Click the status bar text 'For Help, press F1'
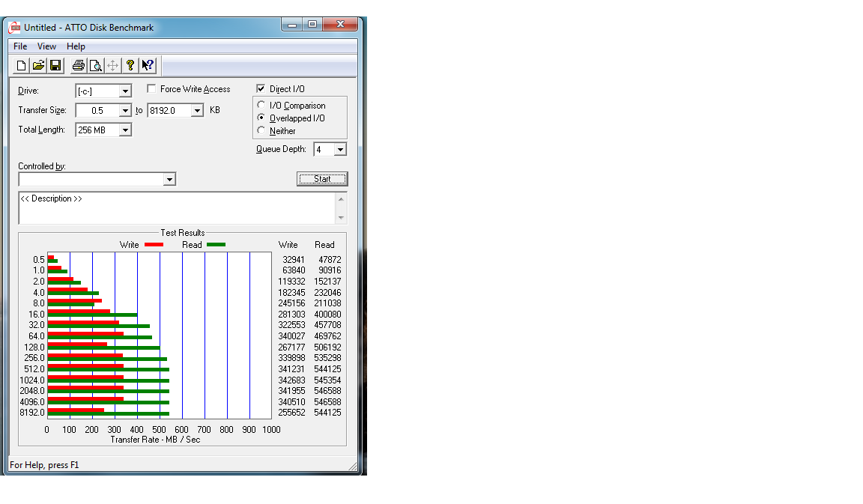The image size is (863, 504). coord(45,465)
